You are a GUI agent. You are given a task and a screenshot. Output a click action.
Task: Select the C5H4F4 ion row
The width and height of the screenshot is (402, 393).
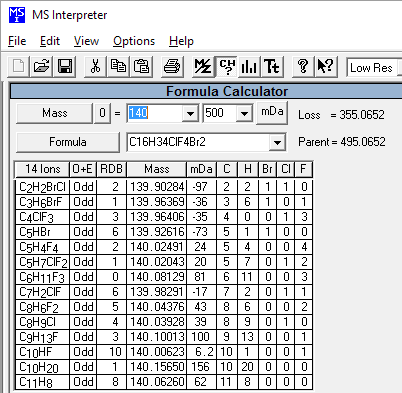pos(164,247)
